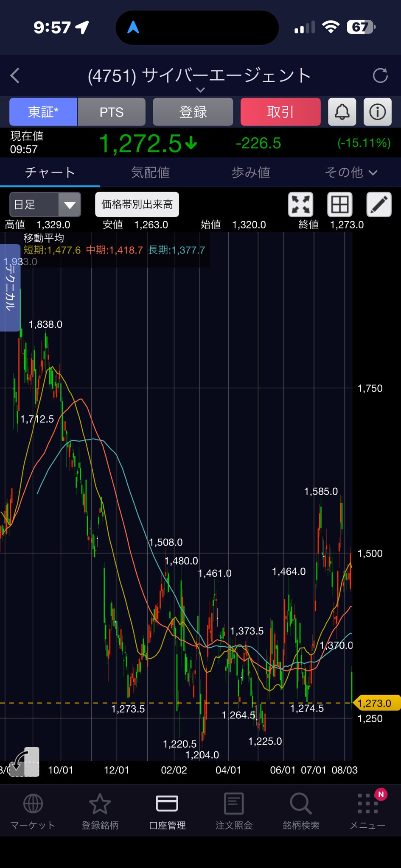The width and height of the screenshot is (401, 868).
Task: Switch to the チャート tab
Action: (x=50, y=172)
